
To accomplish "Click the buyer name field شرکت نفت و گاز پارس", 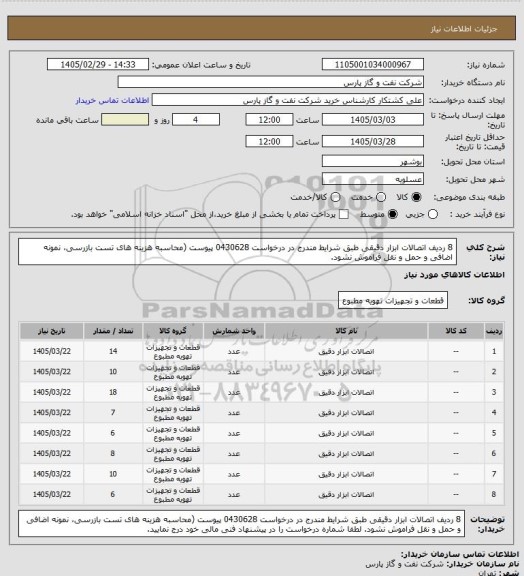I will (270, 82).
